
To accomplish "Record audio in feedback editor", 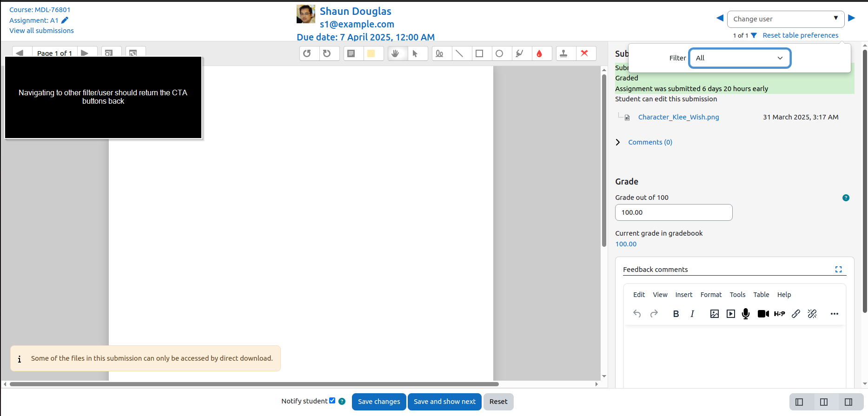I will pyautogui.click(x=746, y=314).
